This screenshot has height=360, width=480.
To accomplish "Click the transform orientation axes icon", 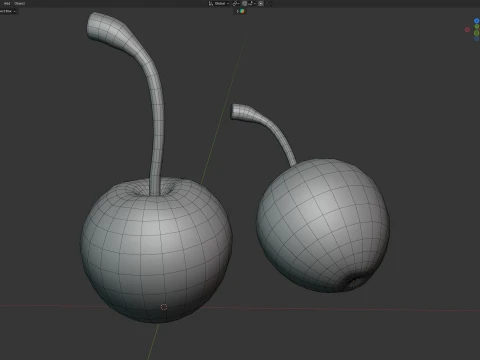I will pos(211,3).
